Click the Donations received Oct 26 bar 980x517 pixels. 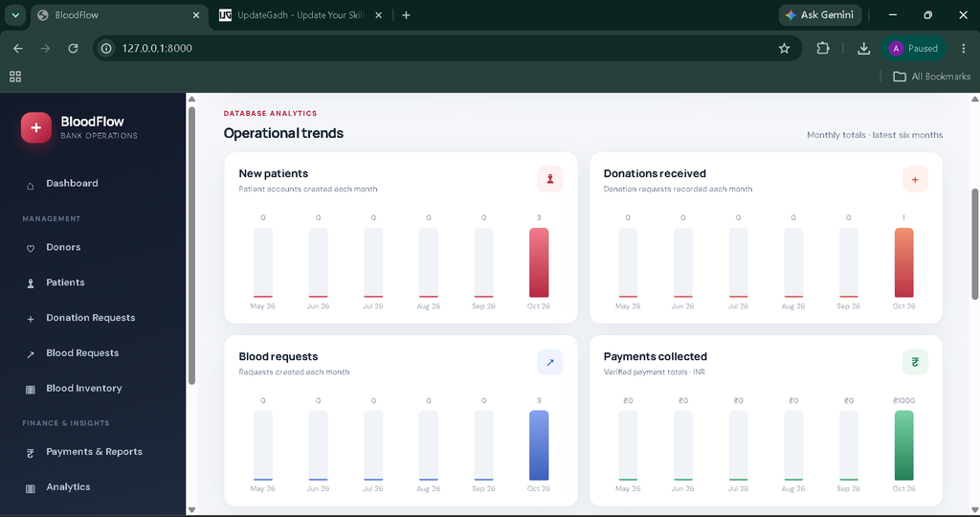903,262
